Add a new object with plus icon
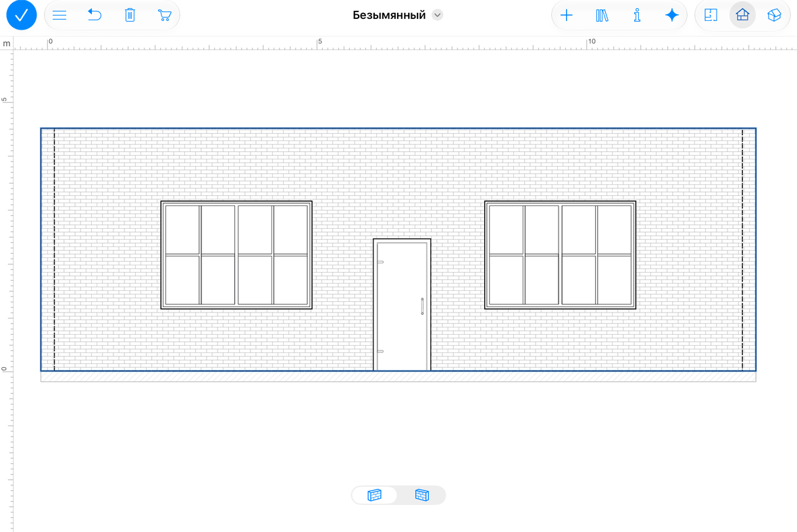Viewport: 797px width, 532px height. point(566,16)
